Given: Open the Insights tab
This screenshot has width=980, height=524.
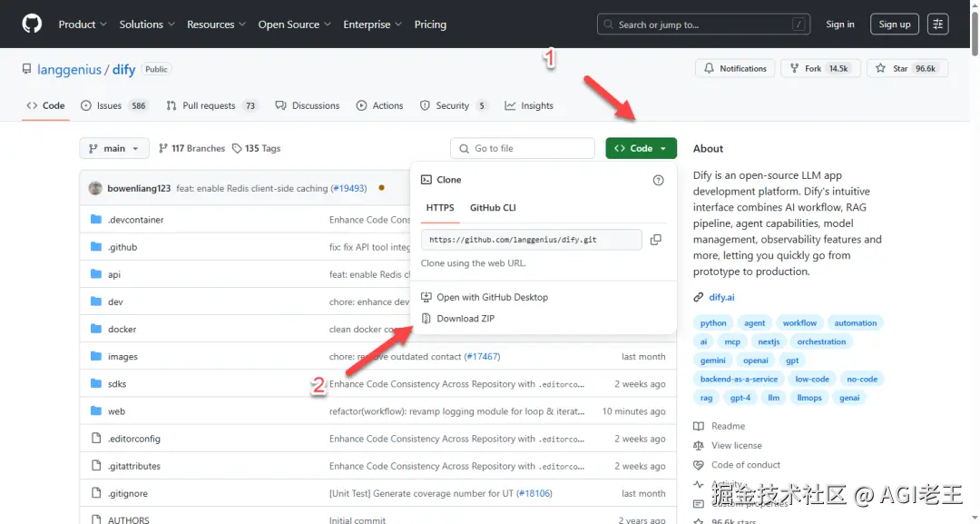Looking at the screenshot, I should [x=529, y=105].
